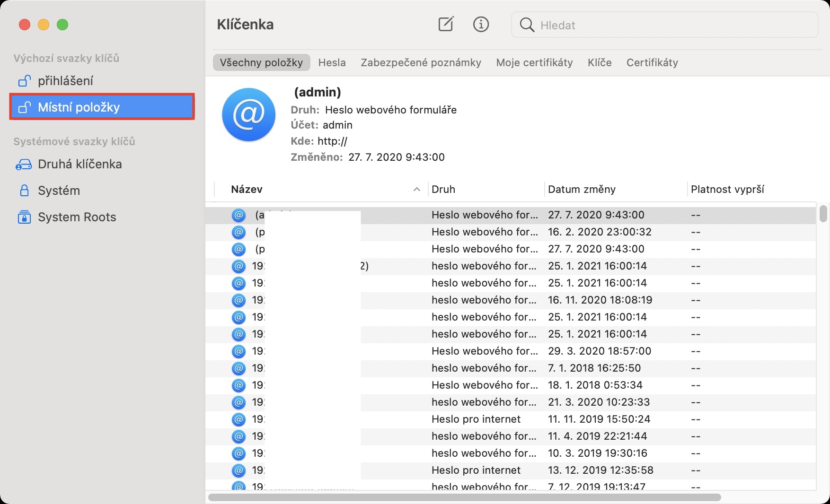Sort the list by Datum změny
The width and height of the screenshot is (830, 504).
[x=582, y=190]
